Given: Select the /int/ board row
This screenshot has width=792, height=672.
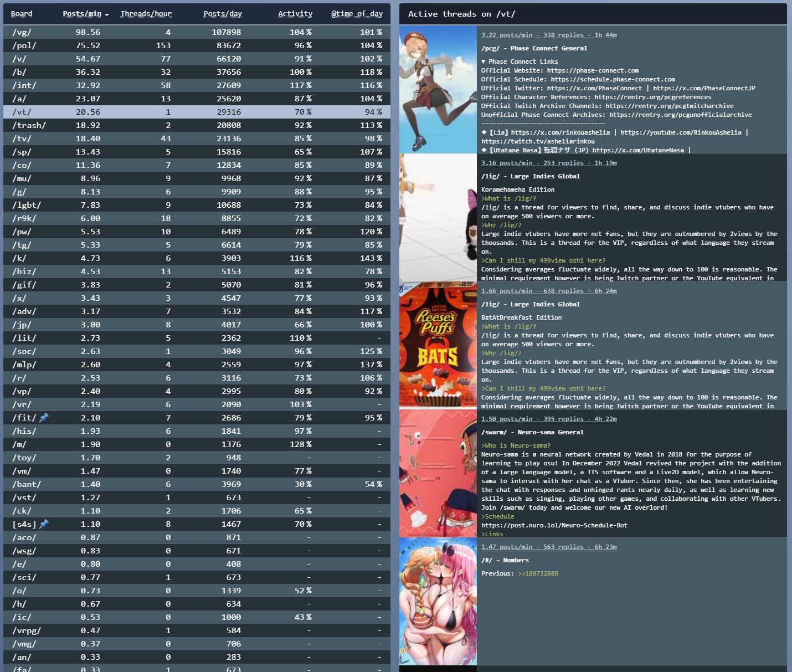Looking at the screenshot, I should click(197, 85).
